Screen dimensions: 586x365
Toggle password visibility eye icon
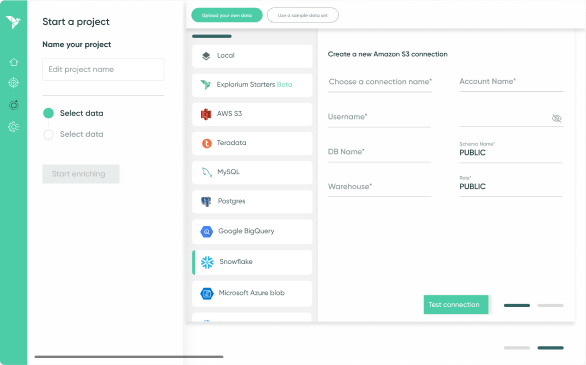[556, 118]
